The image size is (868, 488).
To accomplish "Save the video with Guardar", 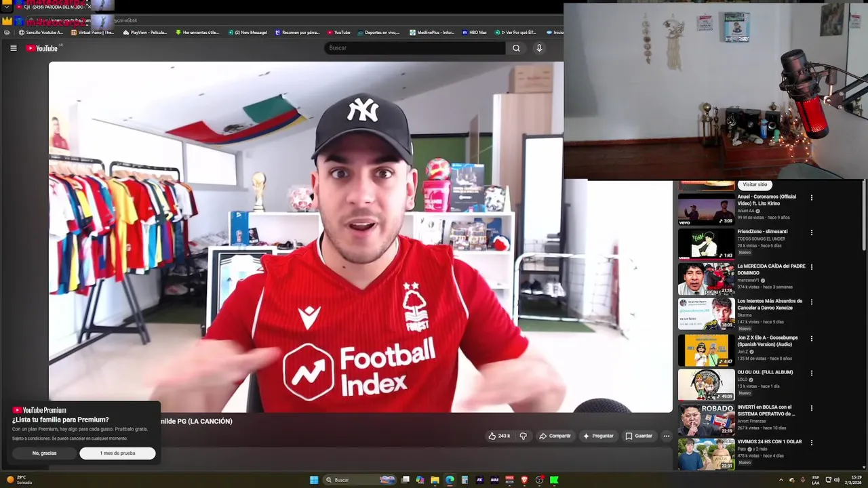I will pyautogui.click(x=639, y=436).
